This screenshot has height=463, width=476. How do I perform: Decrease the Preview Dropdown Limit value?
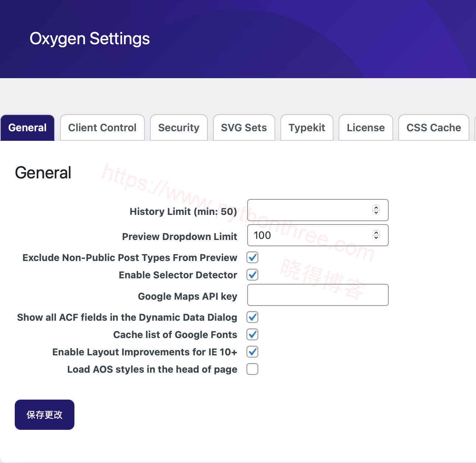click(x=375, y=237)
